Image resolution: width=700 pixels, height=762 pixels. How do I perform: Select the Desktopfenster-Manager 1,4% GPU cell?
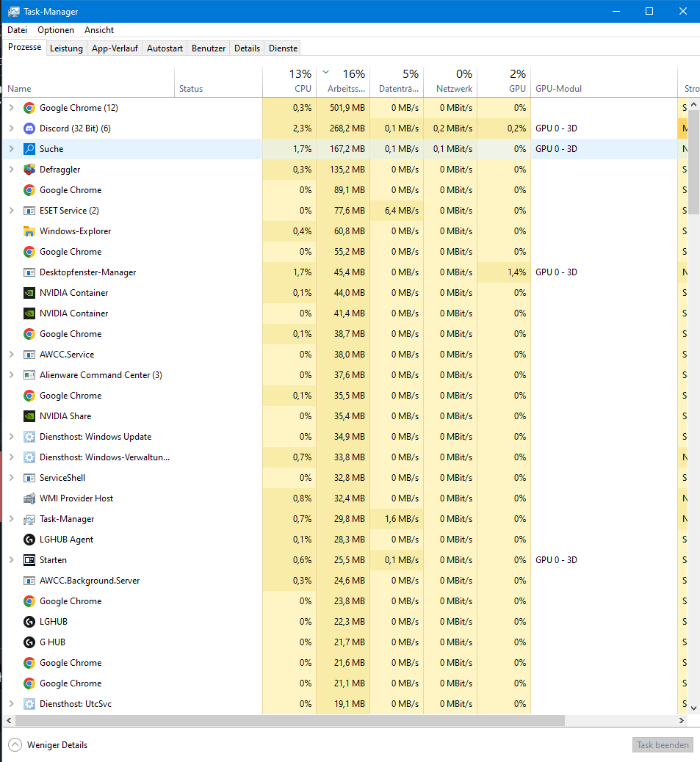[x=504, y=272]
